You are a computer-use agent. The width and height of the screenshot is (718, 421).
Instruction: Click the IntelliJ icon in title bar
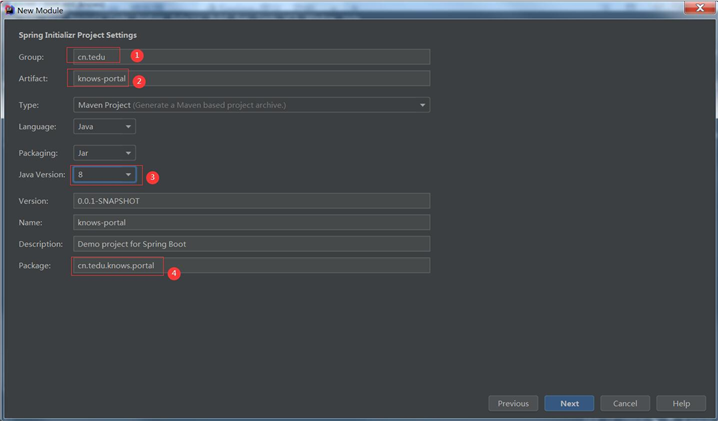[x=9, y=9]
